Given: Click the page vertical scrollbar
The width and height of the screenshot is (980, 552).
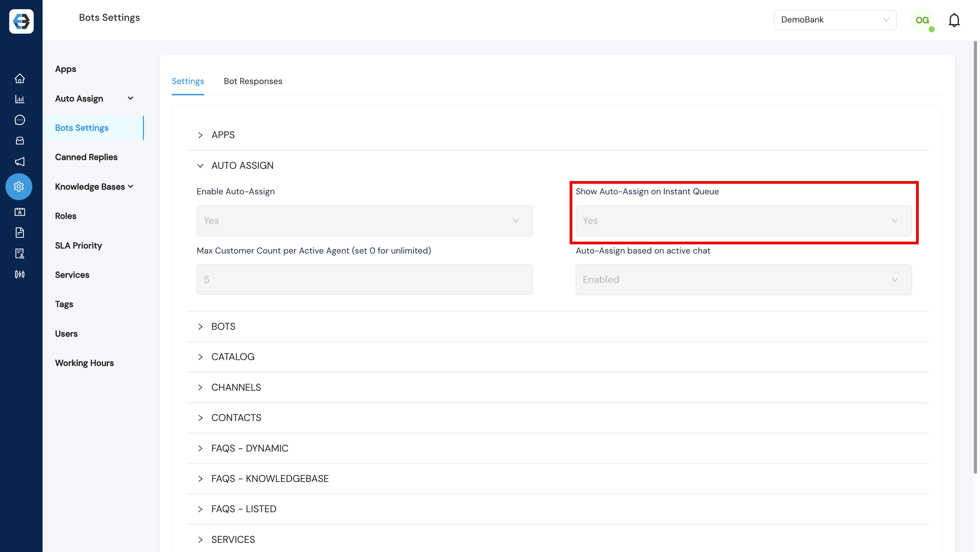Looking at the screenshot, I should pos(975,258).
